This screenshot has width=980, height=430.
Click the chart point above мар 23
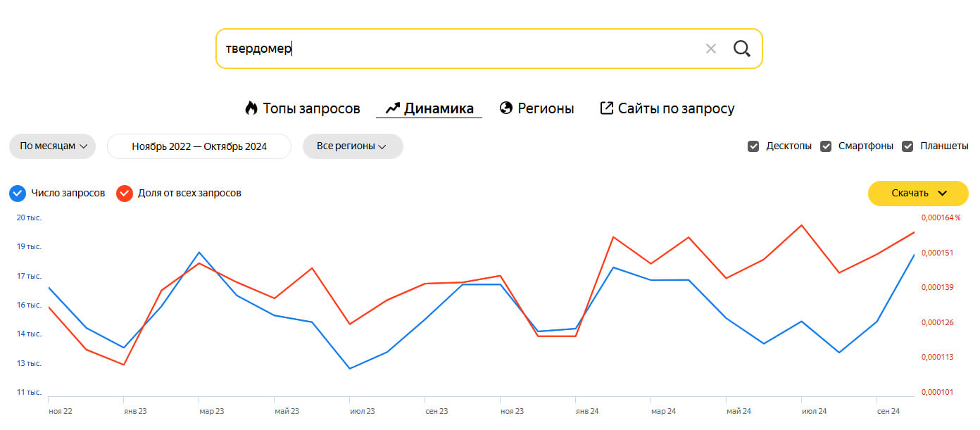(200, 252)
